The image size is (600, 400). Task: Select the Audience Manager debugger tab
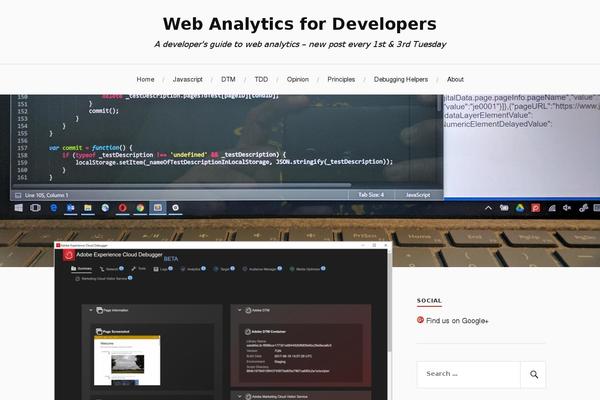tap(262, 269)
